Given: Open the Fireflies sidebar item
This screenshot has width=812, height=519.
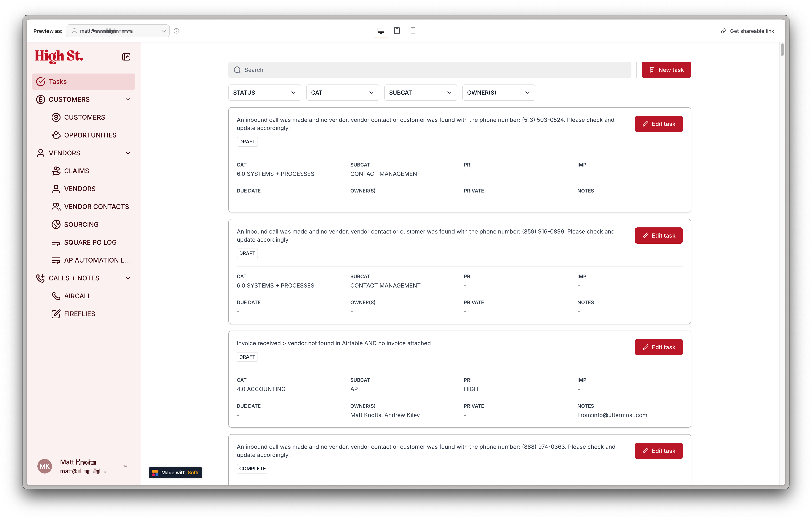Looking at the screenshot, I should (80, 314).
